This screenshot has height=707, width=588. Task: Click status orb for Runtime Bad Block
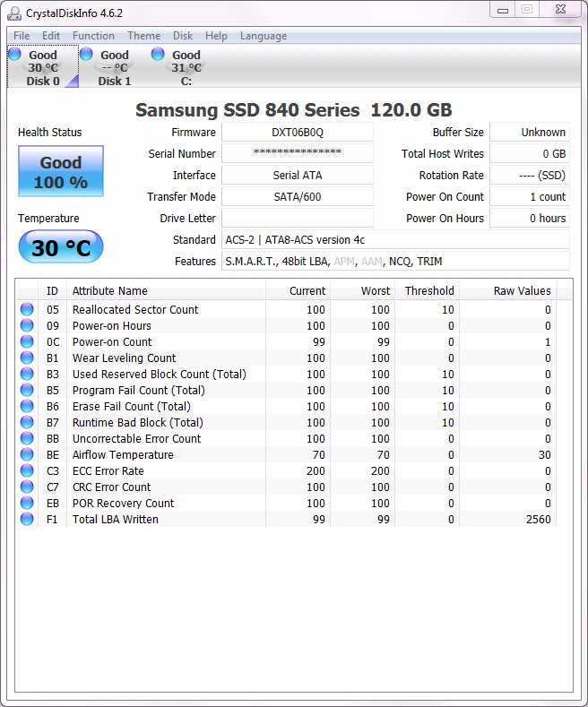click(x=27, y=422)
